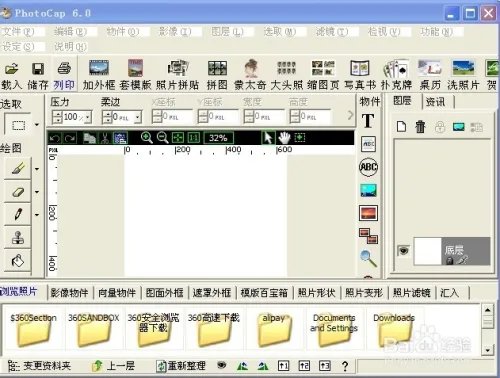
Task: Open the 滤镜 menu
Action: [x=332, y=32]
